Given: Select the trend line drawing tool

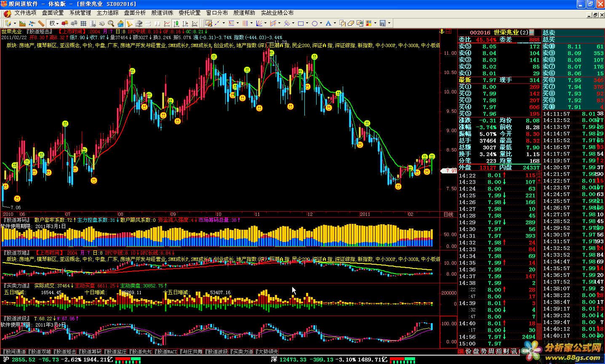Looking at the screenshot, I should (x=217, y=24).
